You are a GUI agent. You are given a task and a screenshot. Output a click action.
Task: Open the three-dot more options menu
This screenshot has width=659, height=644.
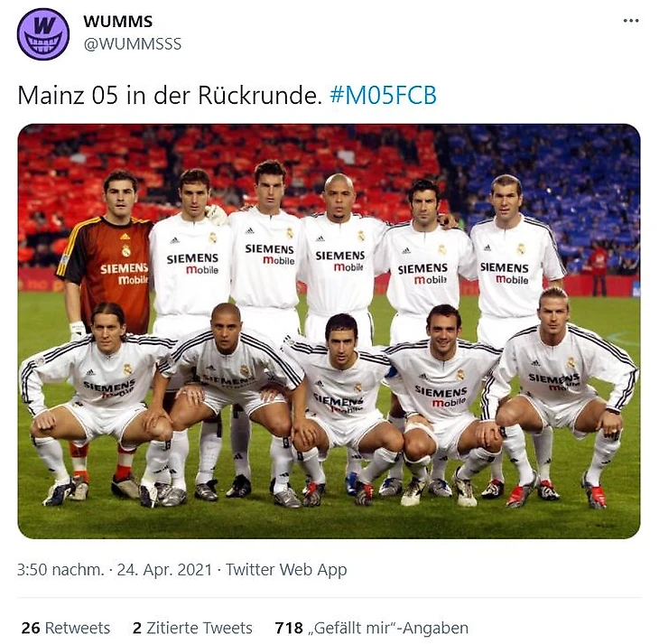coord(631,21)
